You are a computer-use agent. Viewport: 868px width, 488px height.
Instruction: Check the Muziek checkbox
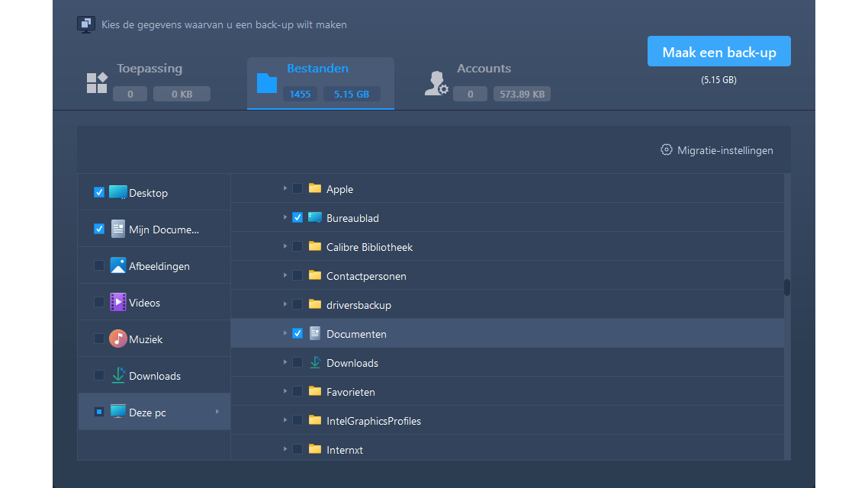point(99,339)
